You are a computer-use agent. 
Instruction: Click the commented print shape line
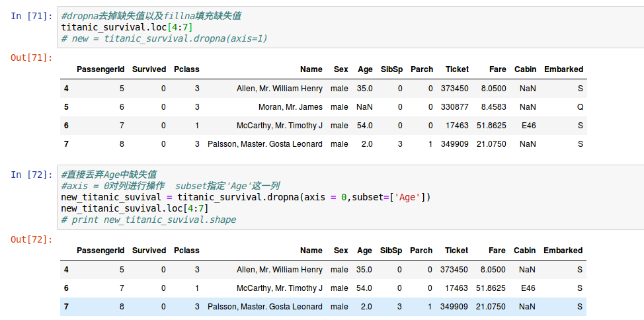pyautogui.click(x=148, y=220)
